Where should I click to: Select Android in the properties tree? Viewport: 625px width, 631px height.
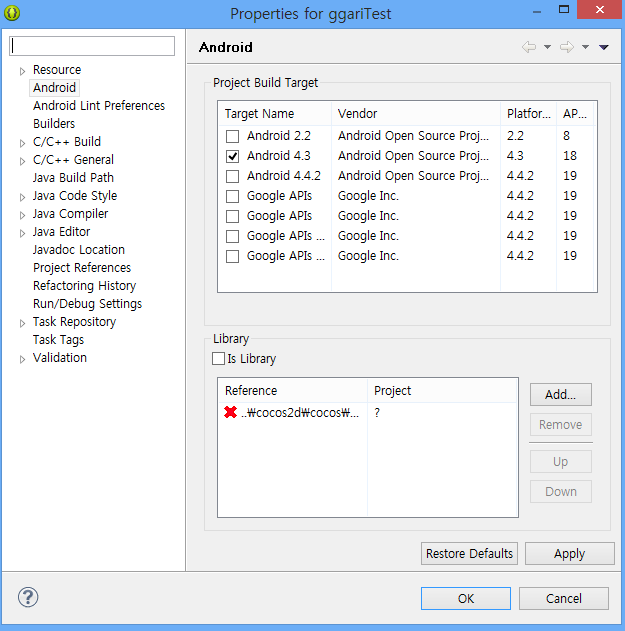[54, 88]
